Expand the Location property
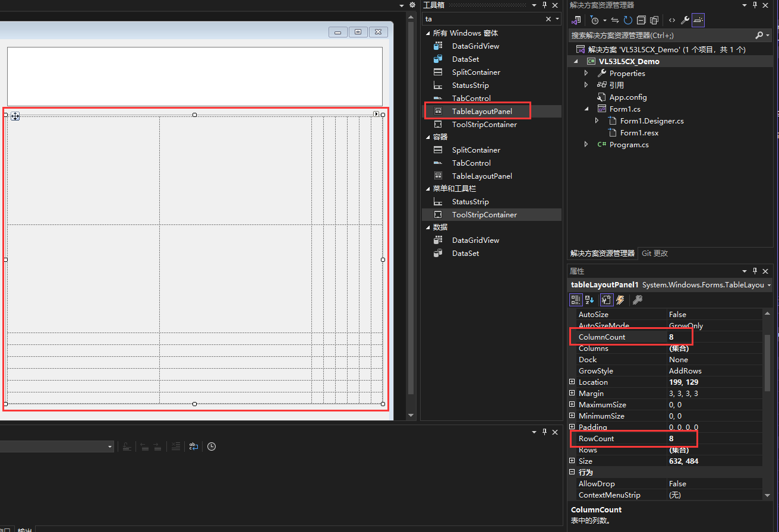The height and width of the screenshot is (532, 779). [x=572, y=382]
